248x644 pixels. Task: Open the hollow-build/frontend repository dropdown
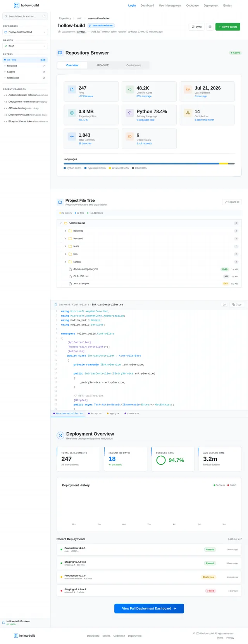[25, 32]
